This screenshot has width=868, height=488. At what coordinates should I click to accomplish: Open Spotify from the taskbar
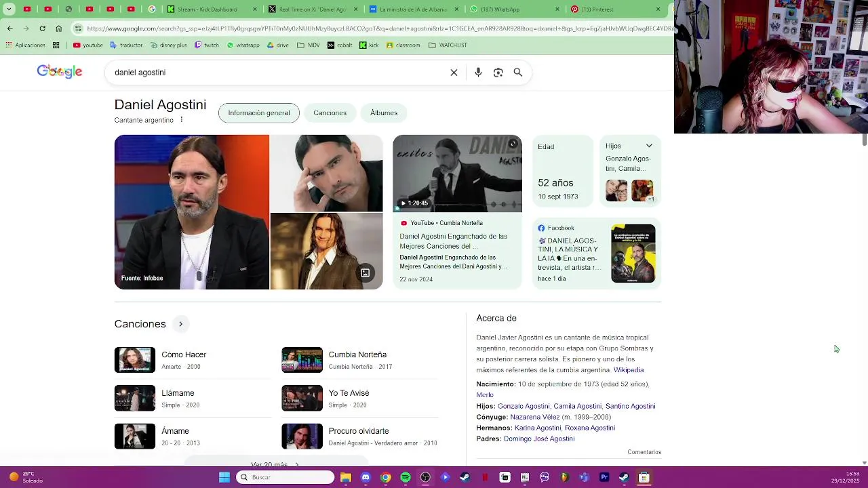(406, 477)
